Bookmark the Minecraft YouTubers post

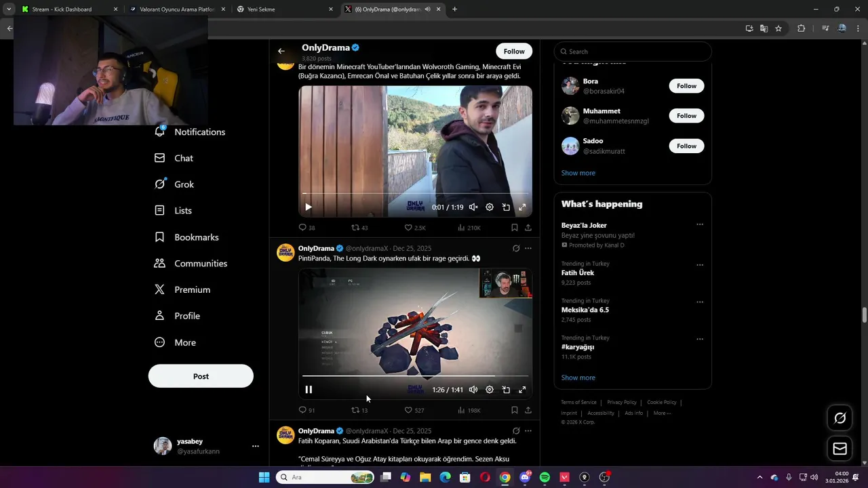click(x=515, y=228)
